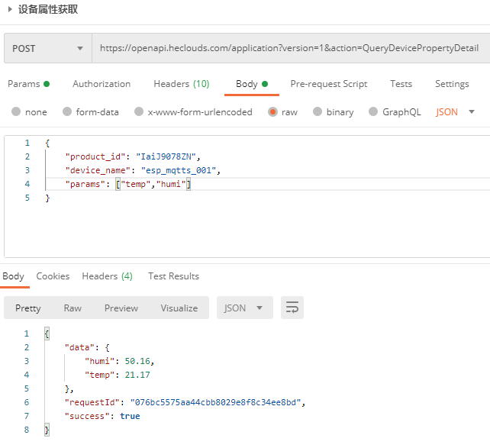Click the request URL input field
The height and width of the screenshot is (448, 490).
pos(291,48)
